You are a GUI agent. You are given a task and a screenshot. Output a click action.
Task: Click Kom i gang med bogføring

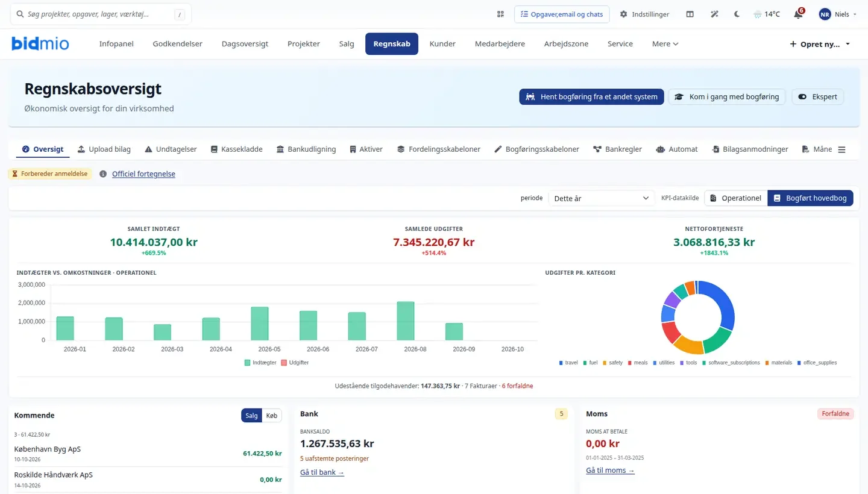727,96
